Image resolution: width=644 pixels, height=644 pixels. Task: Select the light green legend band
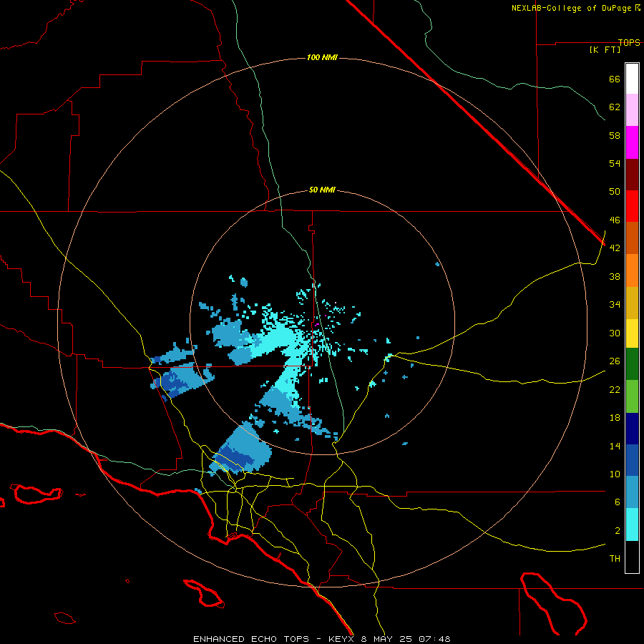pyautogui.click(x=632, y=396)
